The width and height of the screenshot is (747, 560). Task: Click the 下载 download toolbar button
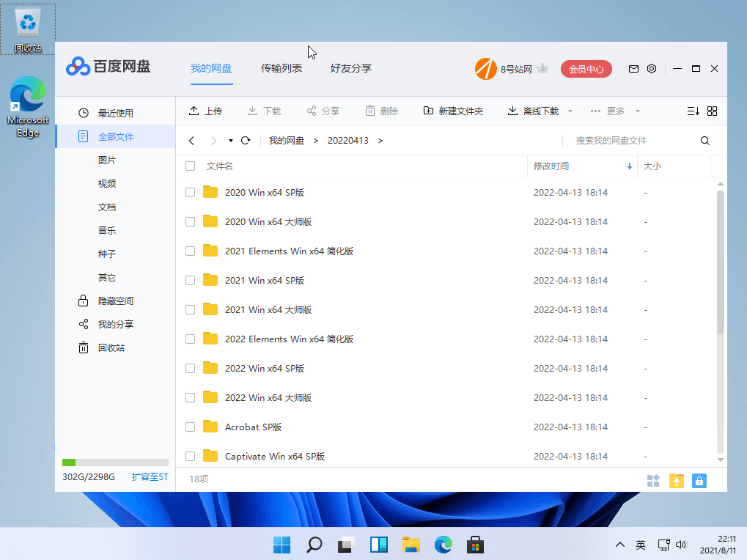tap(265, 111)
